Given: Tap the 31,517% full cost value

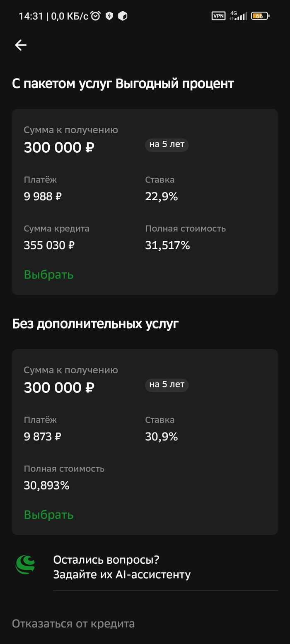Looking at the screenshot, I should pyautogui.click(x=167, y=245).
